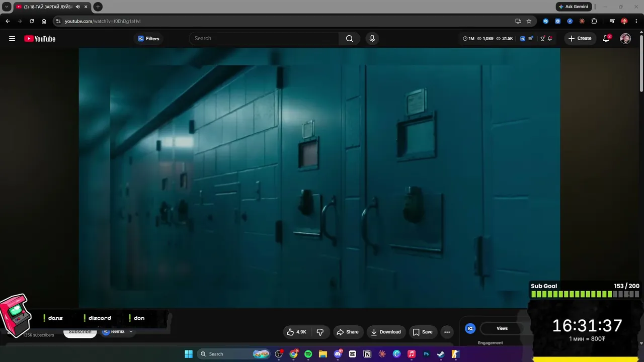Focus the YouTube search field
644x362 pixels.
point(264,39)
